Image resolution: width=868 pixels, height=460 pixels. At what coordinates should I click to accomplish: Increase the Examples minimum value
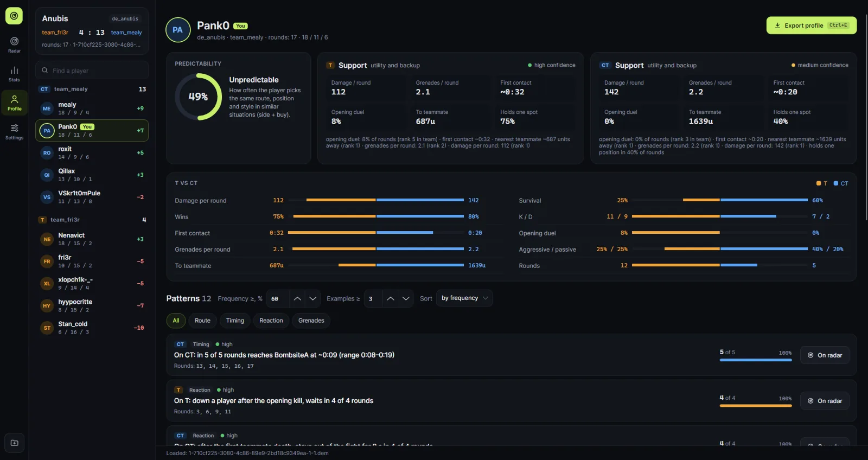tap(390, 298)
